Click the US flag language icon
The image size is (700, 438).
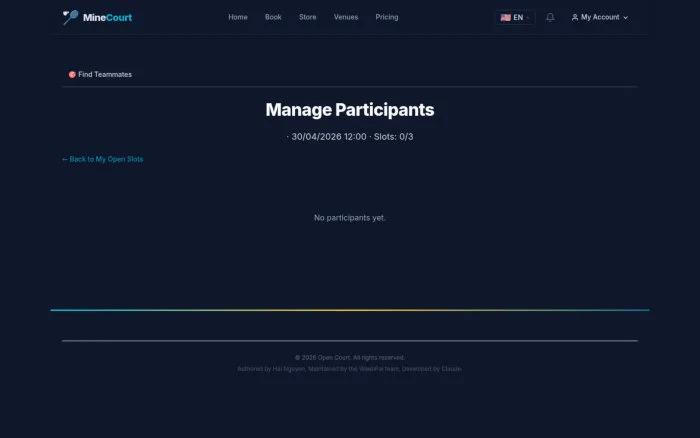[505, 17]
